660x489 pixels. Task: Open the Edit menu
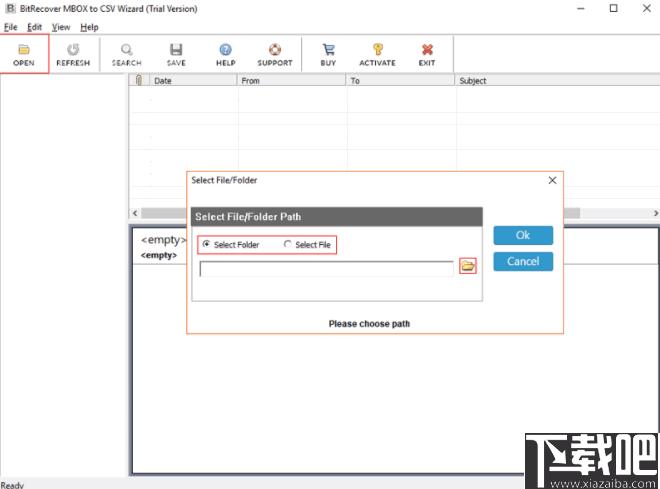(34, 27)
